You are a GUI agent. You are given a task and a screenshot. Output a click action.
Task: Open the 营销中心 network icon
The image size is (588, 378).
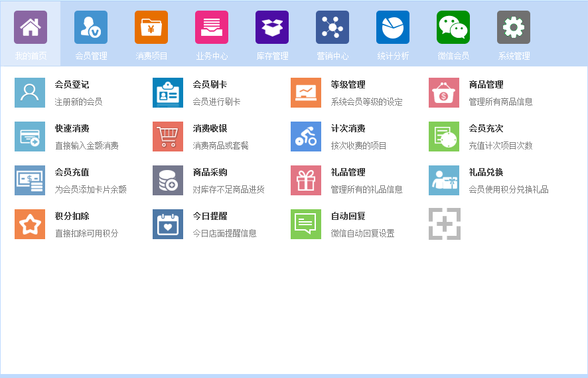tap(332, 27)
